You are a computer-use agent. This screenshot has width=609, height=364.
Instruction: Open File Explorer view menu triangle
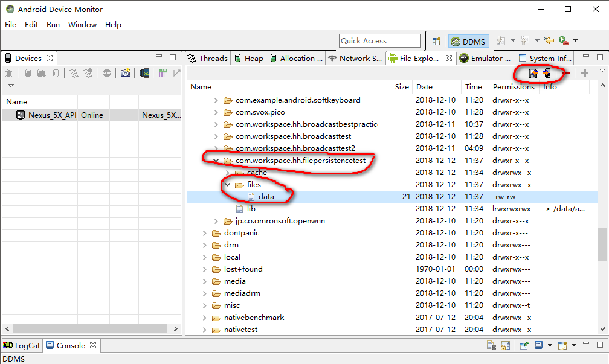click(602, 71)
